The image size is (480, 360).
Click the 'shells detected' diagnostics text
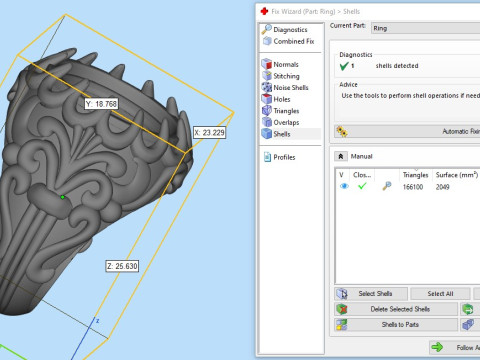[x=397, y=66]
